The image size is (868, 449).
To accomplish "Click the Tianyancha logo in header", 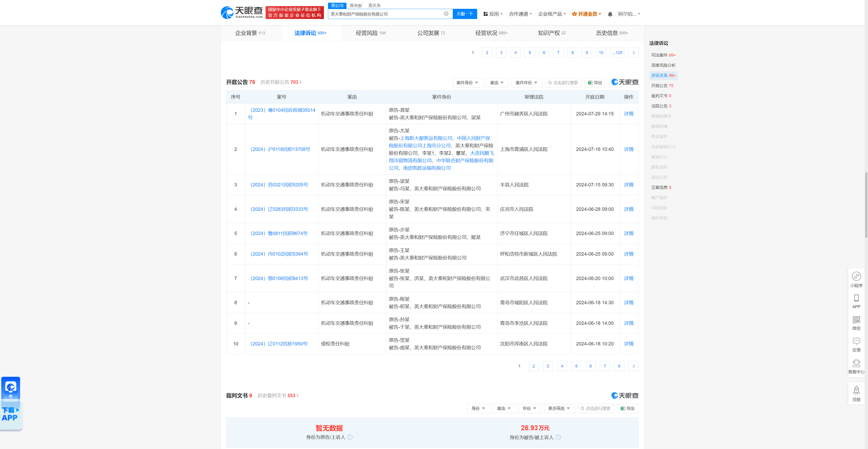I will (242, 12).
